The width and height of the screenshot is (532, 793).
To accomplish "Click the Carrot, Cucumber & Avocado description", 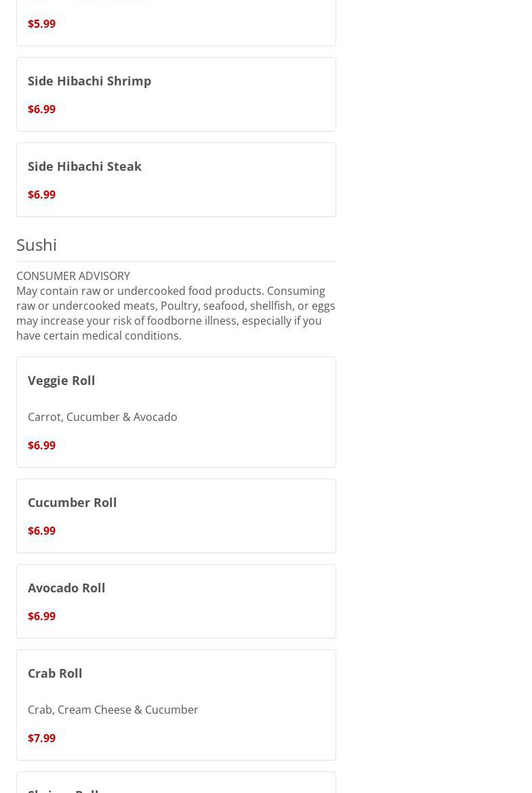I will pyautogui.click(x=102, y=417).
